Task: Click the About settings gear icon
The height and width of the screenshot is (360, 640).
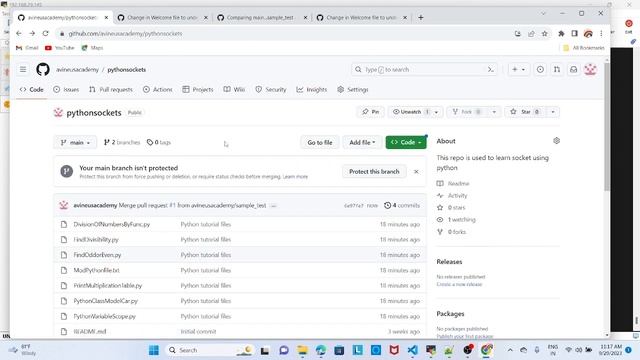Action: point(556,141)
